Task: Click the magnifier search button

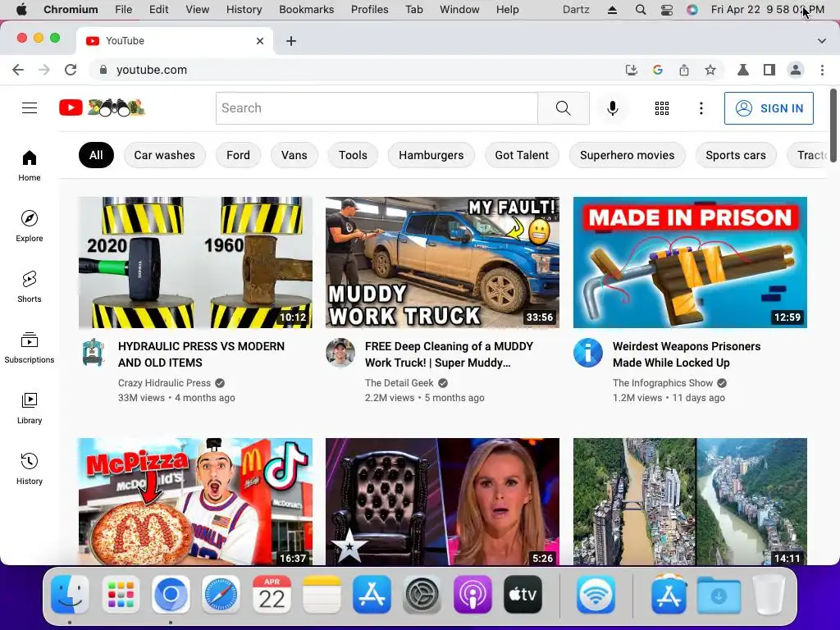Action: [x=563, y=108]
